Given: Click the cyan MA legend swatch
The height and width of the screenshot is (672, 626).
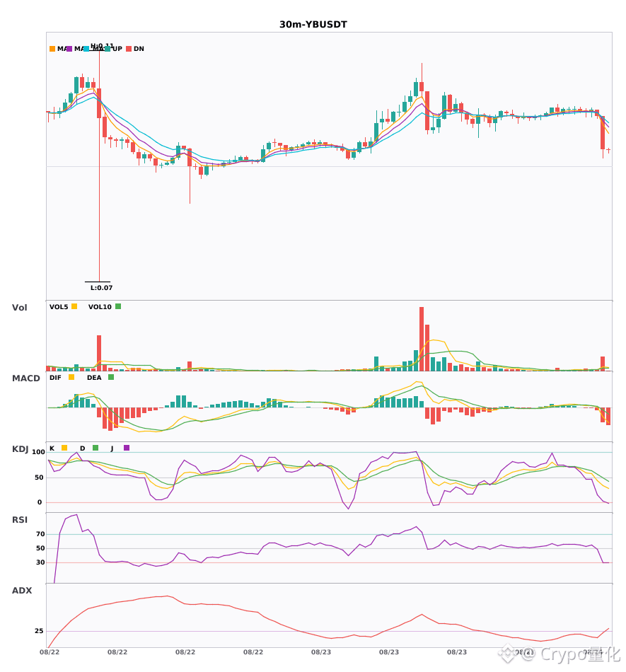Looking at the screenshot, I should click(86, 49).
